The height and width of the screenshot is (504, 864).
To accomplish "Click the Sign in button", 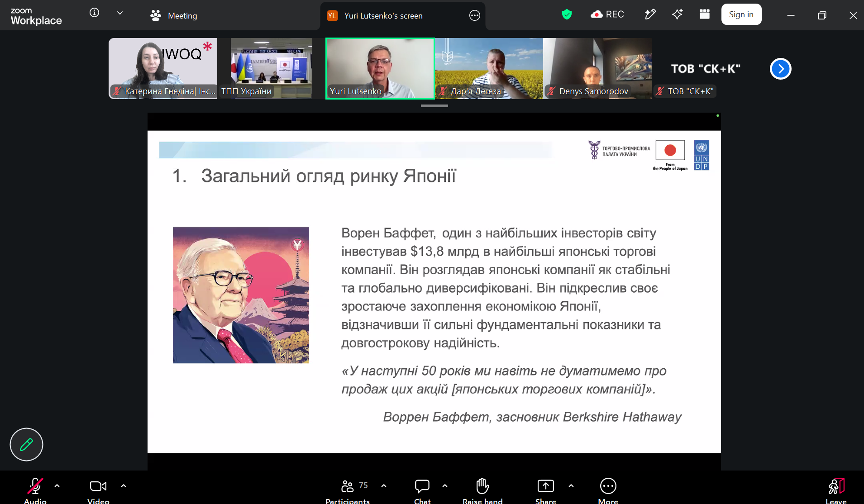I will [741, 14].
